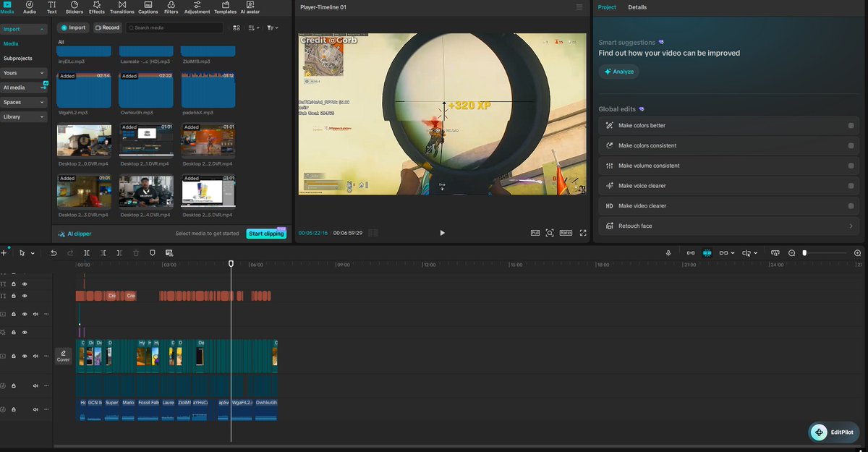Switch media view to grid layout icon
This screenshot has width=868, height=452.
(237, 27)
